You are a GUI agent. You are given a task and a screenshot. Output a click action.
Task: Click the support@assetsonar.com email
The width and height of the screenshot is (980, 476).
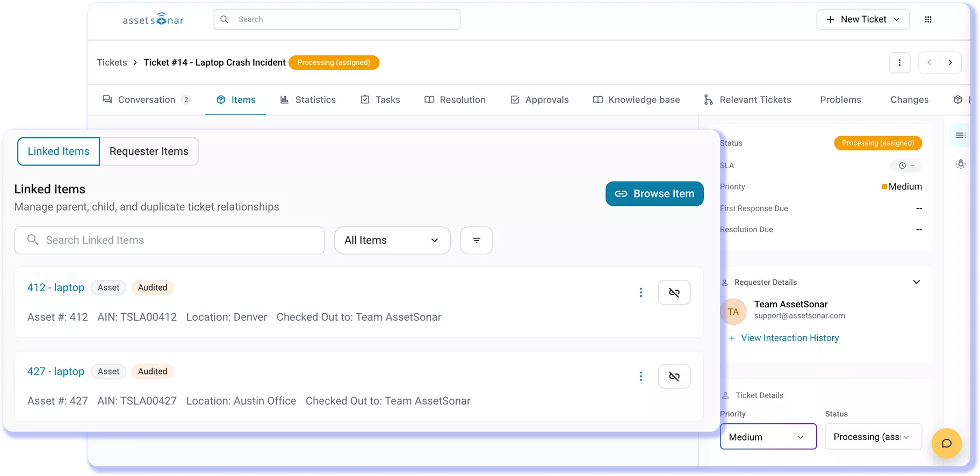coord(799,316)
